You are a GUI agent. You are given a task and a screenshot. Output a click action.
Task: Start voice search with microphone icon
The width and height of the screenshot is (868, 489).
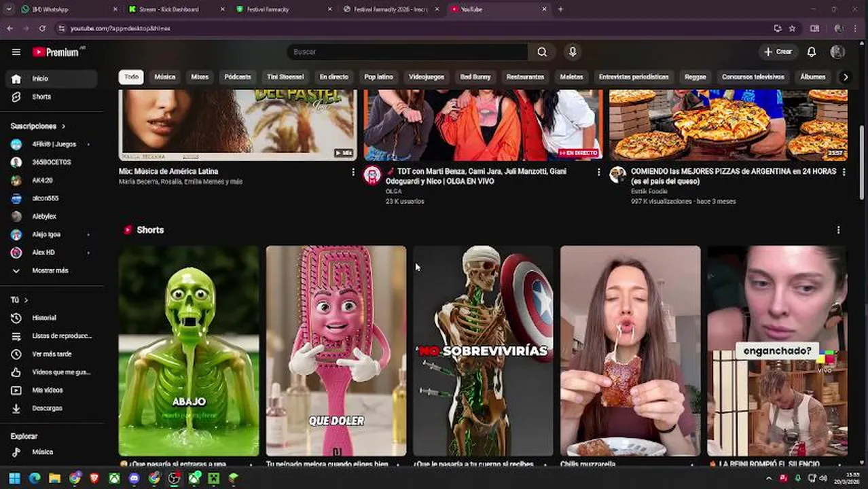pos(573,52)
